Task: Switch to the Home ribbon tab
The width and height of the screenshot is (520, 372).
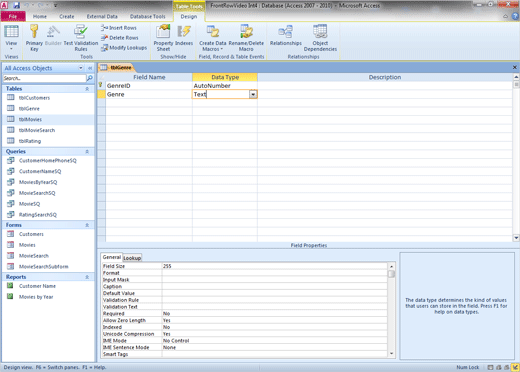Action: (x=40, y=16)
